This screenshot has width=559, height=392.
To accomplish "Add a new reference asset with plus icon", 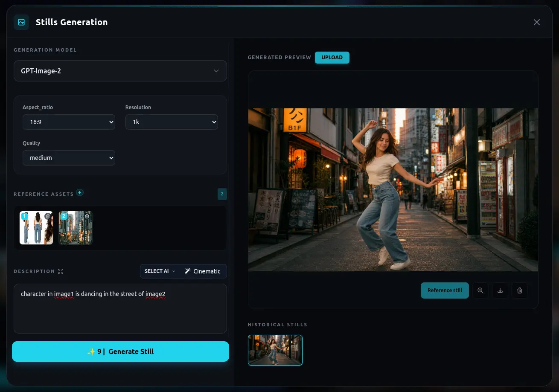I will pyautogui.click(x=80, y=193).
